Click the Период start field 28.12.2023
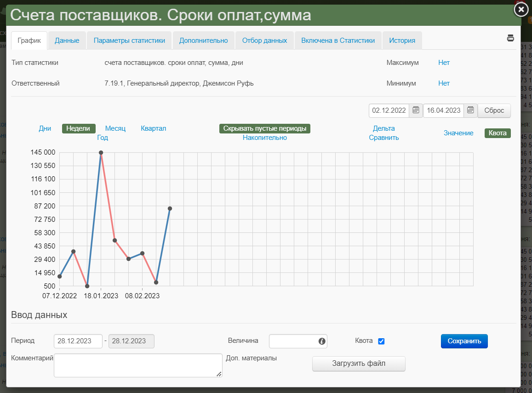 click(78, 341)
